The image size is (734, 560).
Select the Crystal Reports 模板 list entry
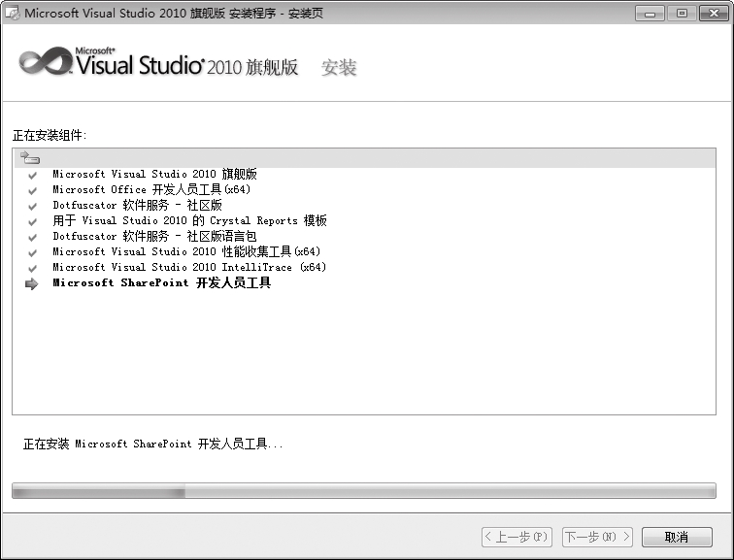(x=189, y=221)
